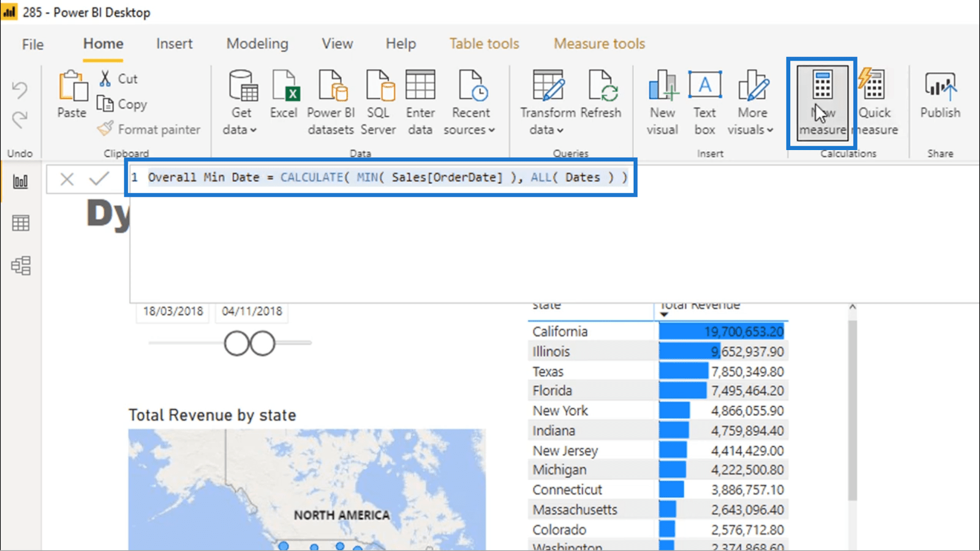980x551 pixels.
Task: Expand the Transform data dropdown
Action: click(x=560, y=130)
